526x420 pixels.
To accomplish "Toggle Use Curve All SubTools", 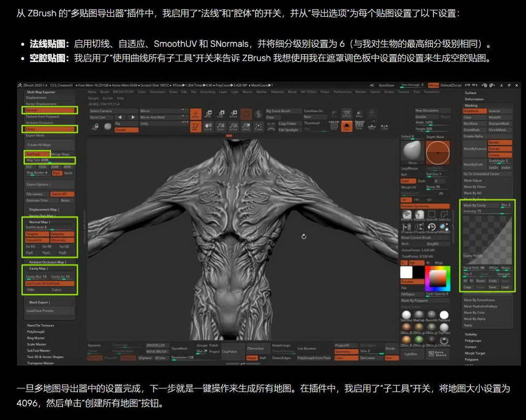I will [49, 283].
